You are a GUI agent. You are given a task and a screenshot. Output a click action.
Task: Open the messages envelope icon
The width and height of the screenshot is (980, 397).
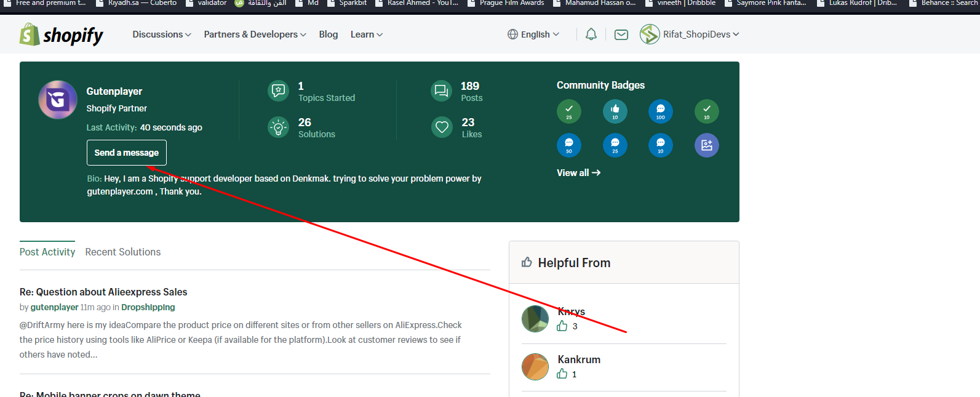(x=621, y=34)
